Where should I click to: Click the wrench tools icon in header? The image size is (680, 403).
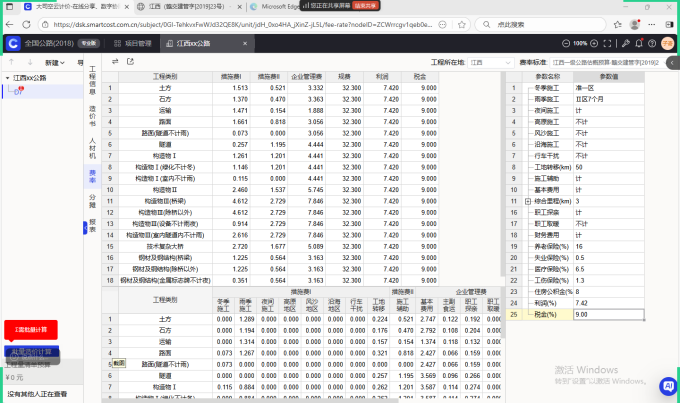[x=625, y=44]
